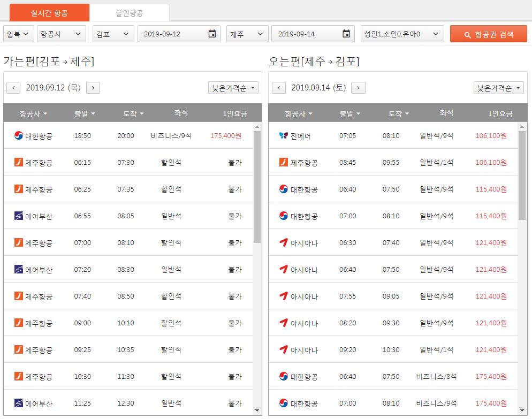Image resolution: width=532 pixels, height=419 pixels.
Task: Click Jeju Air logo on 07:00 outbound flight
Action: (19, 242)
